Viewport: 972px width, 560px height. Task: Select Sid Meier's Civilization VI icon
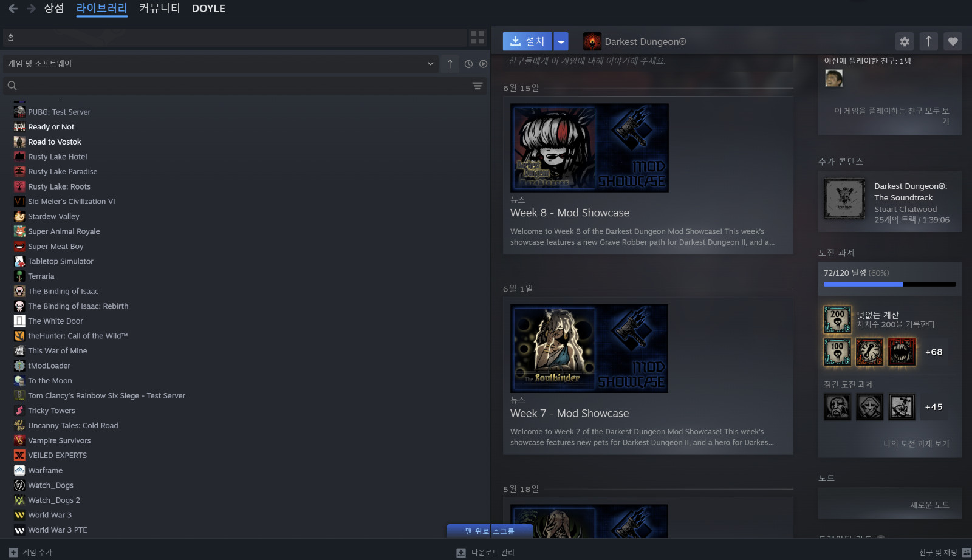19,202
